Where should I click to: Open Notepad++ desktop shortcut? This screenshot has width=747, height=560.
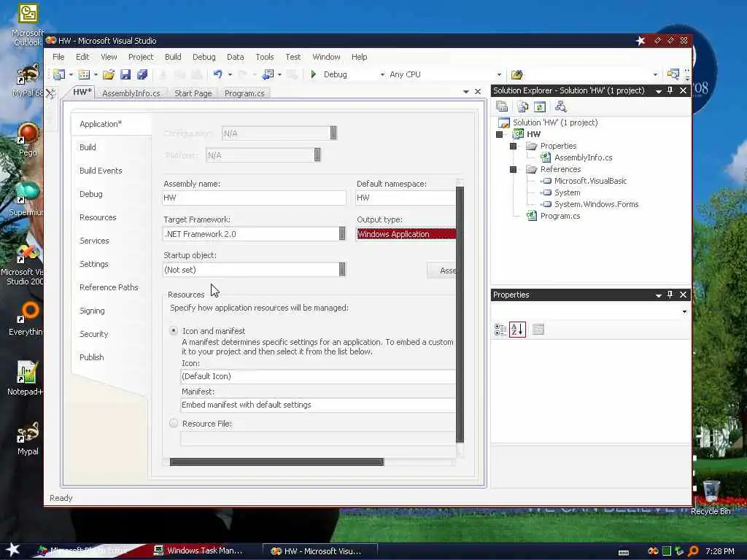[26, 378]
